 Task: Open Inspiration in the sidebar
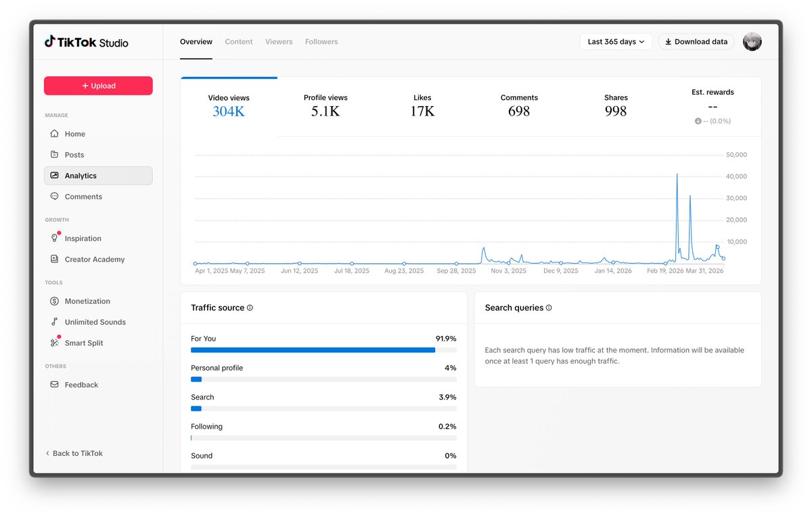[98, 239]
